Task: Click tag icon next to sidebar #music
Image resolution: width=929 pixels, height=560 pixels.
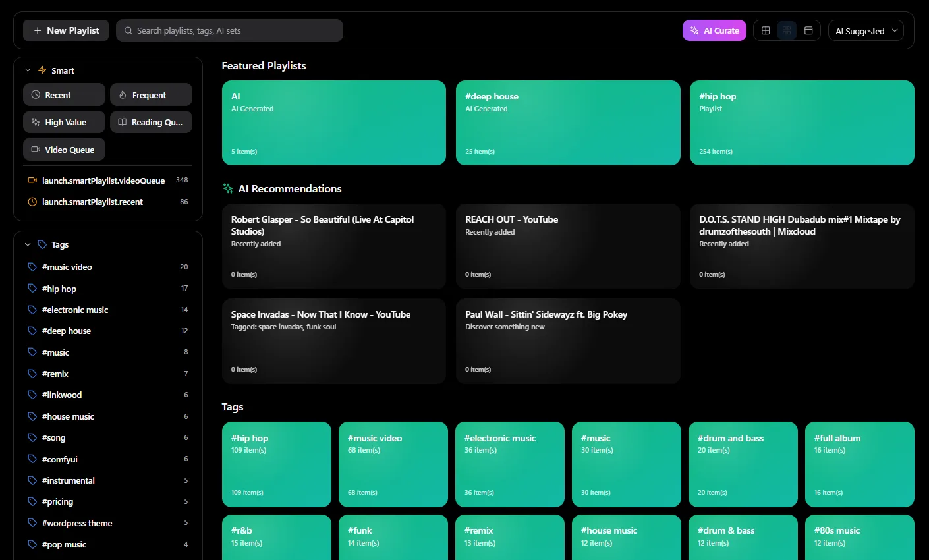Action: coord(32,352)
